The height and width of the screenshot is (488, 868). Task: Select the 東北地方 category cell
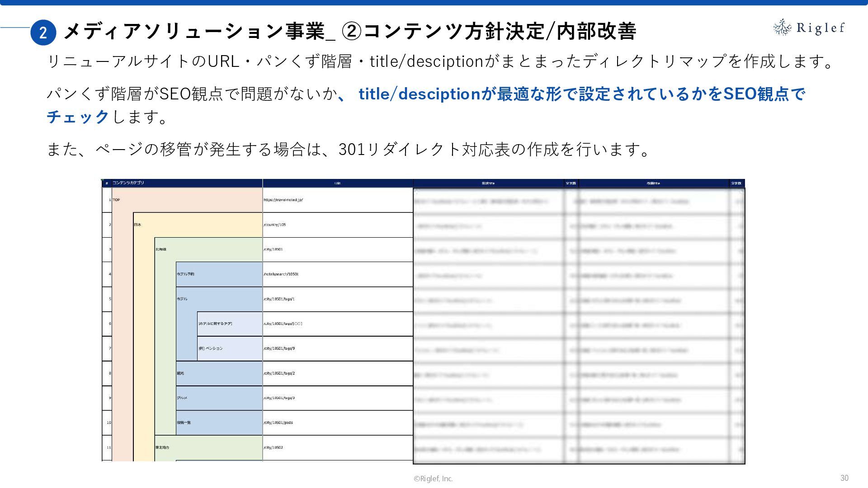click(162, 447)
